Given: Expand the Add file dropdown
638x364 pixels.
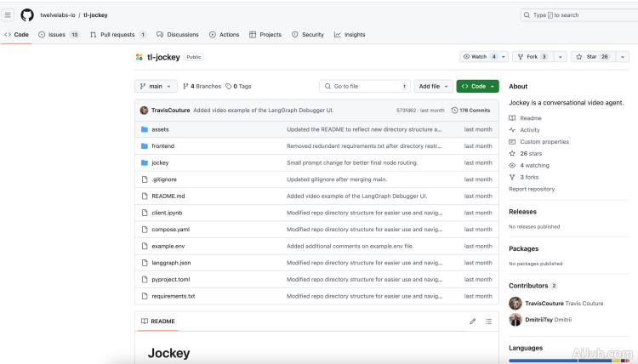Looking at the screenshot, I should 433,86.
